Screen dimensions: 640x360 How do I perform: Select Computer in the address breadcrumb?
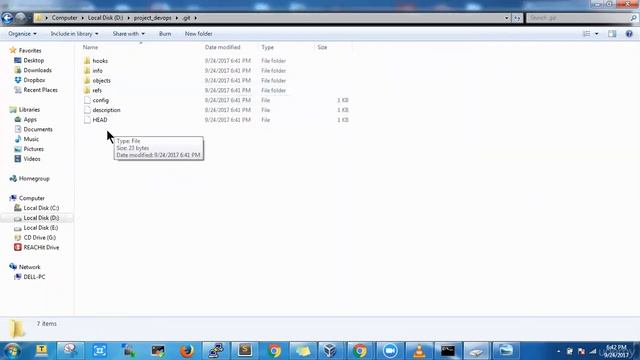pyautogui.click(x=64, y=18)
